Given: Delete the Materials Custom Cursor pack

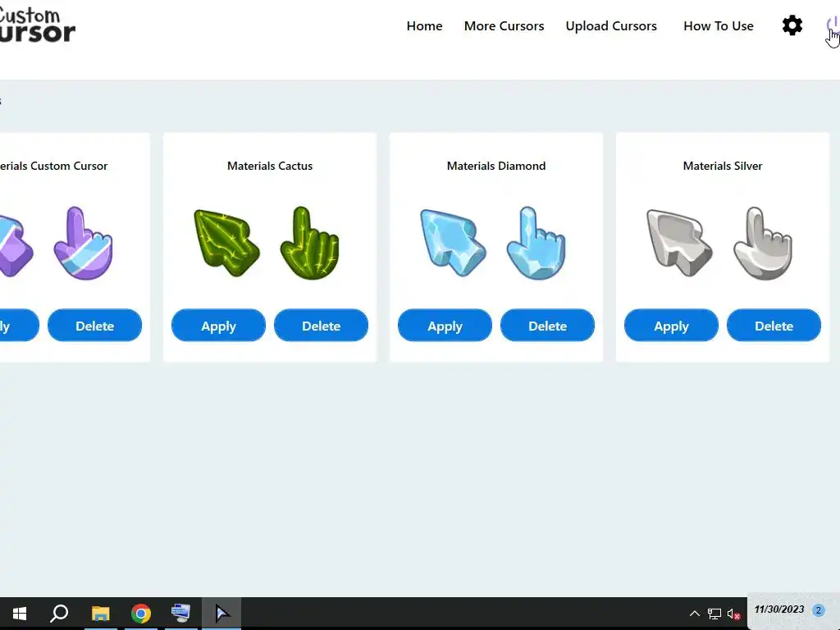Looking at the screenshot, I should 95,325.
